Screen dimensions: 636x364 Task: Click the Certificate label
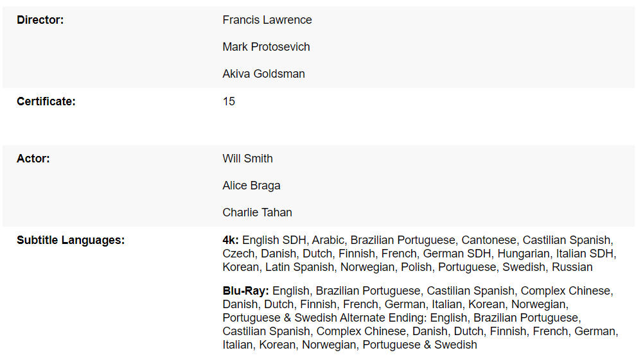(46, 101)
